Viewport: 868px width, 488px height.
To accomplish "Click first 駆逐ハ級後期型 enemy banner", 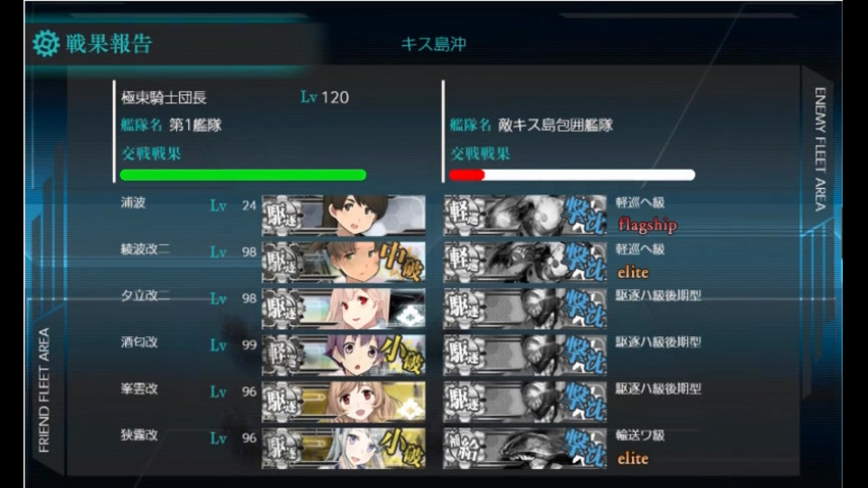I will [524, 308].
